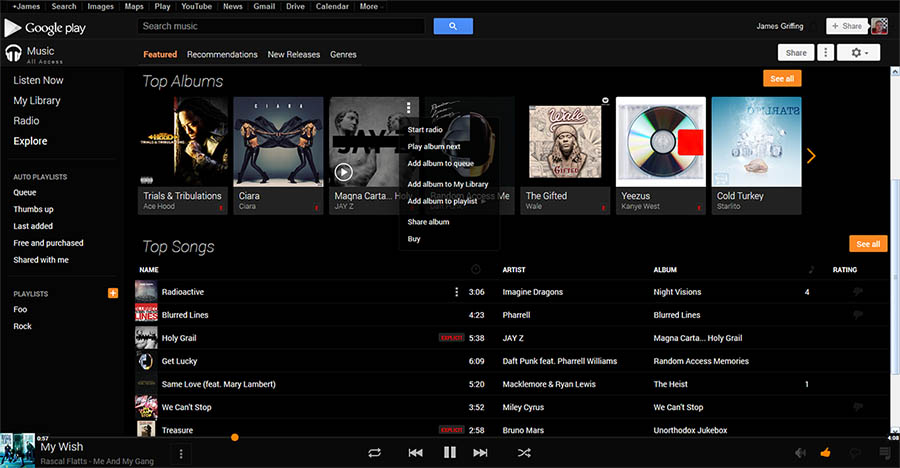The width and height of the screenshot is (900, 468).
Task: Toggle thumbs down on current song
Action: coord(855,454)
